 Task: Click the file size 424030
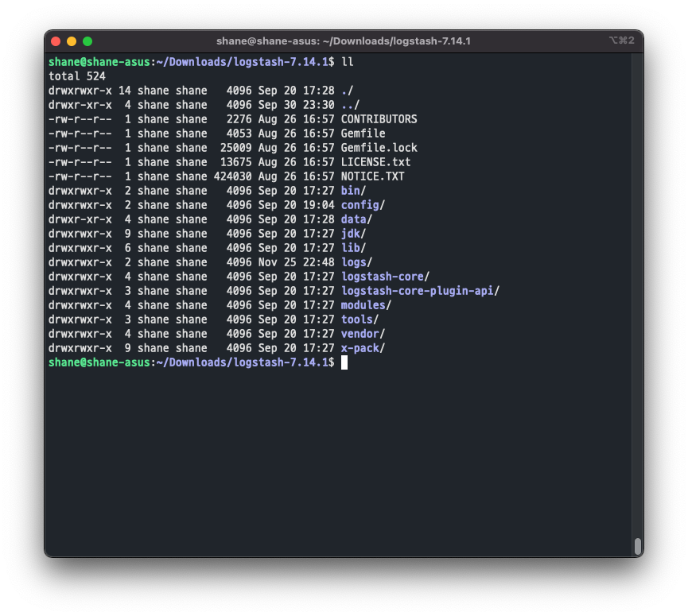[232, 176]
